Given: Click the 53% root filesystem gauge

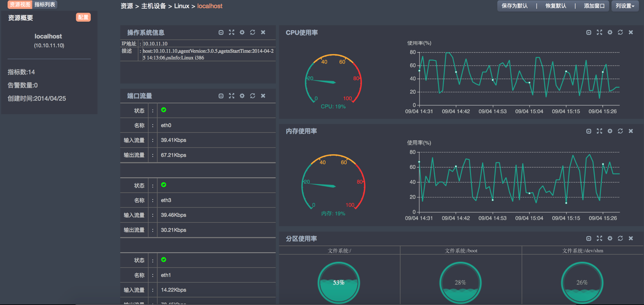Looking at the screenshot, I should [x=339, y=282].
